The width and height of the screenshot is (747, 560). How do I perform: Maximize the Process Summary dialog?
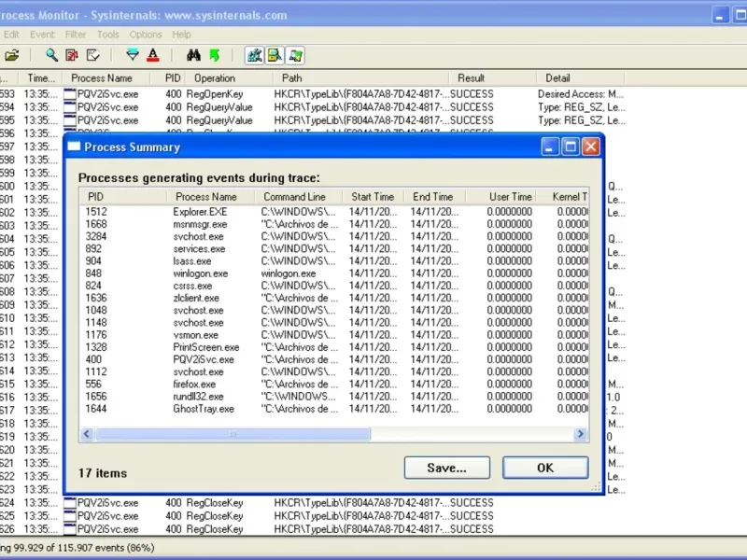pyautogui.click(x=571, y=147)
